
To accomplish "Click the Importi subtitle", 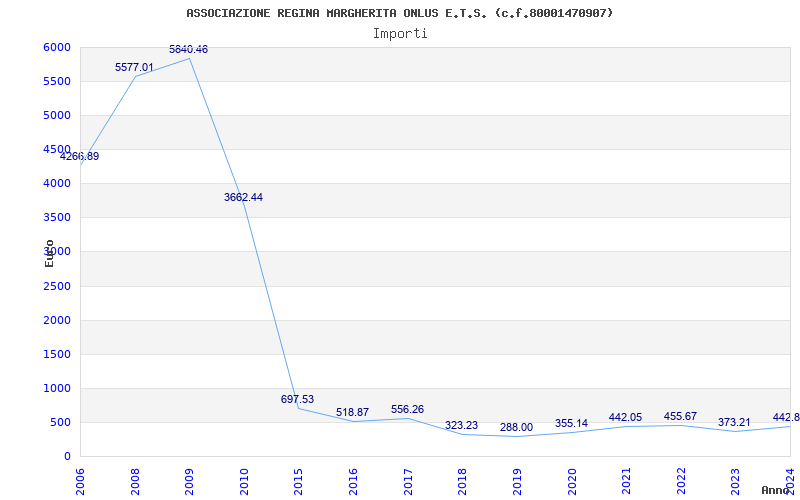I will point(400,34).
